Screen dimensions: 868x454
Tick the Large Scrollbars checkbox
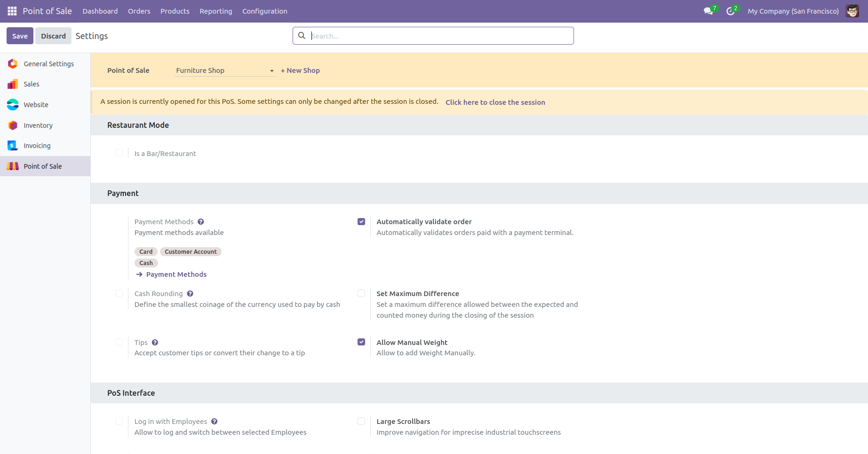(361, 422)
